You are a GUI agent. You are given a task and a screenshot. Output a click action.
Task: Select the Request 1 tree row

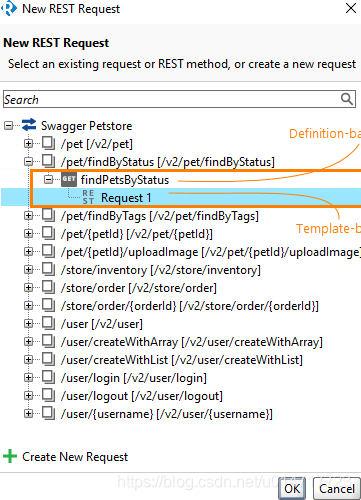click(181, 197)
